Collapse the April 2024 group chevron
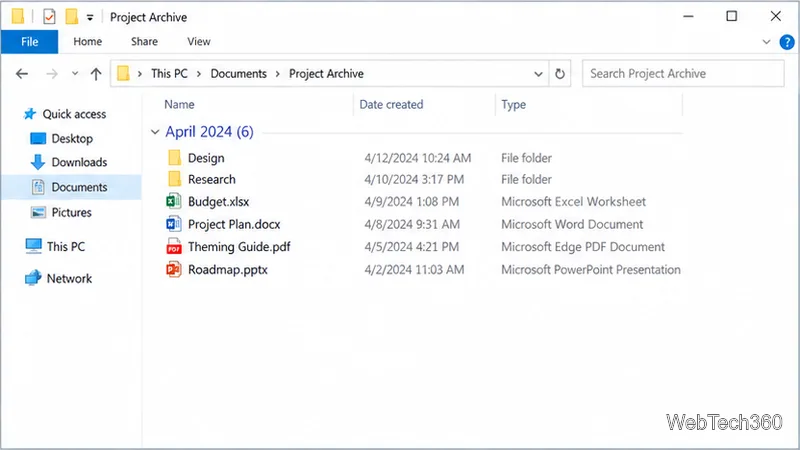This screenshot has width=800, height=450. (155, 132)
